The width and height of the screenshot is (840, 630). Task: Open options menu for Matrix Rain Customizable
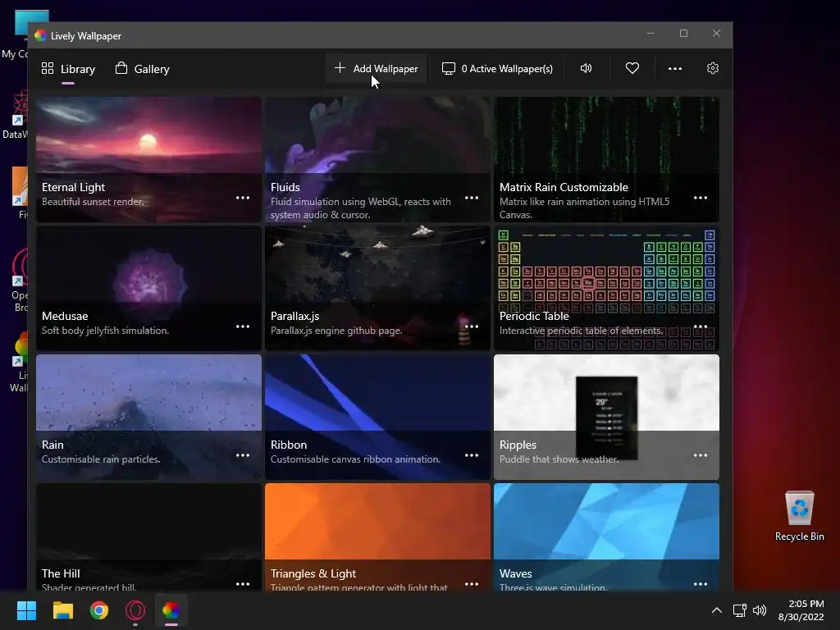coord(701,198)
